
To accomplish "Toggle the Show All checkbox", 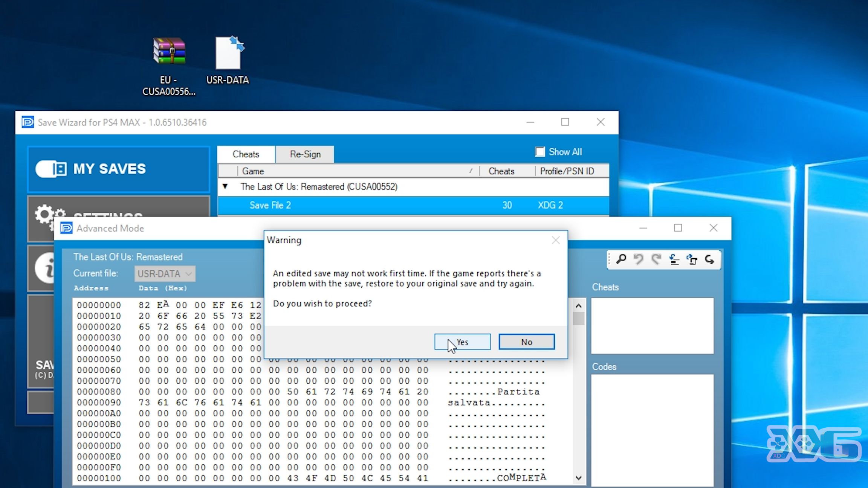I will [x=540, y=152].
